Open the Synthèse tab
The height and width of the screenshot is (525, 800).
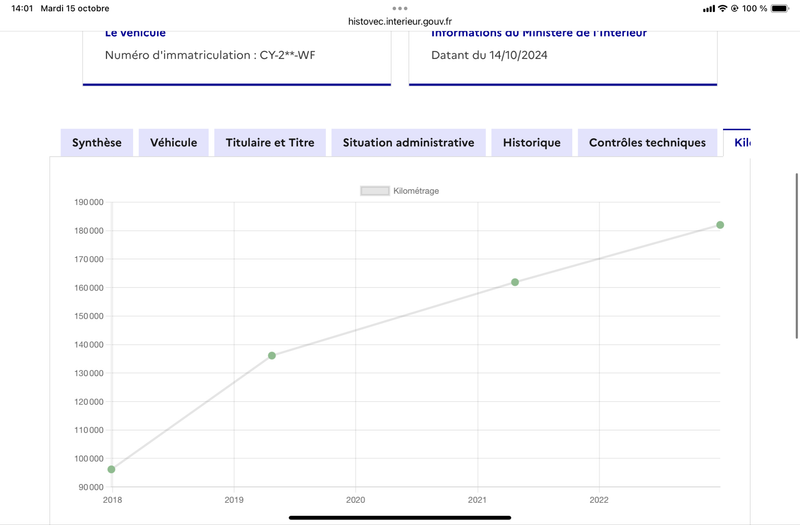[97, 142]
